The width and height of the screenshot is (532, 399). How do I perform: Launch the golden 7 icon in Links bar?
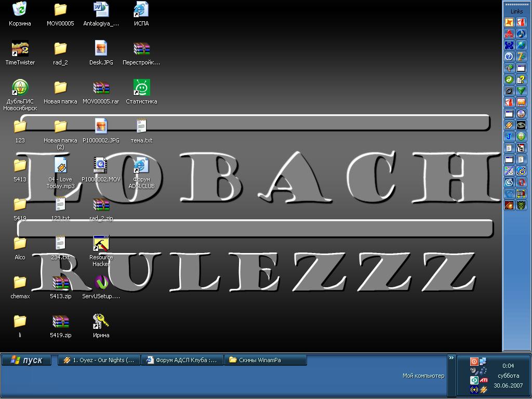tap(521, 57)
